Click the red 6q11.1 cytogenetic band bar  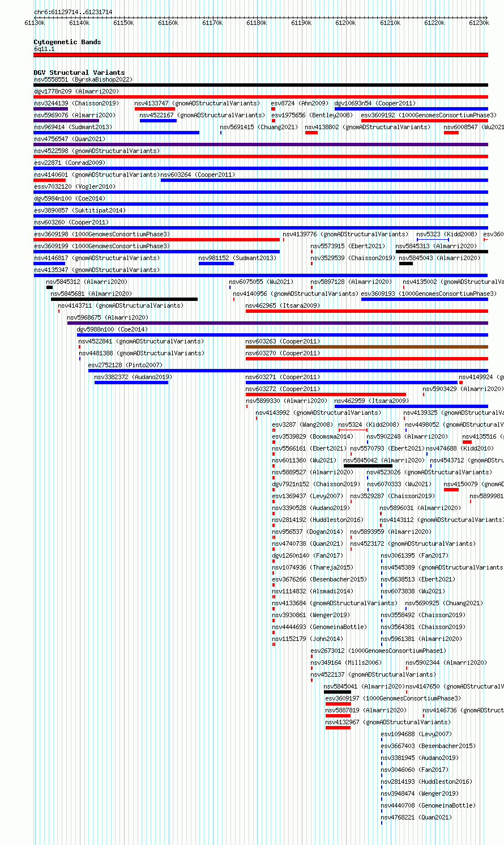pyautogui.click(x=261, y=55)
